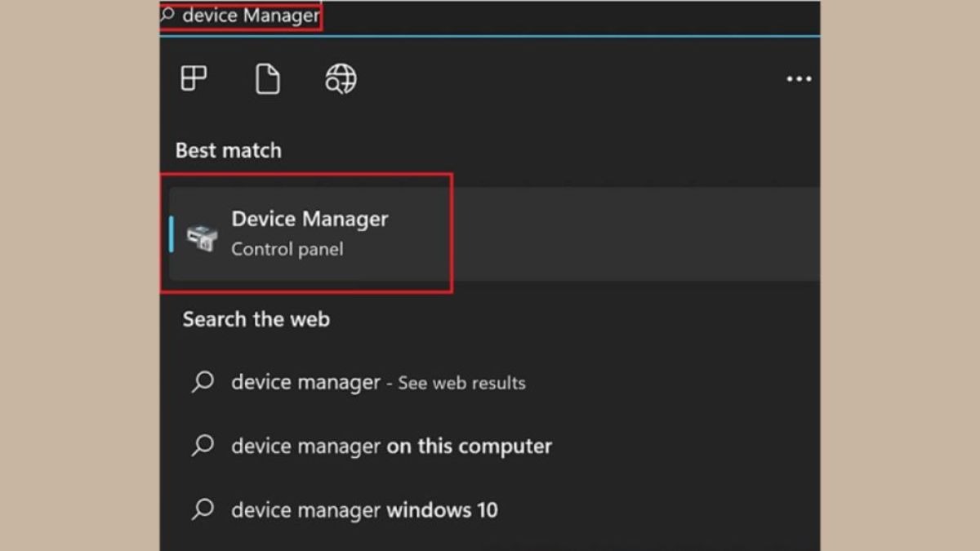The height and width of the screenshot is (551, 980).
Task: Click search icon beside 'on this computer'
Action: (202, 446)
